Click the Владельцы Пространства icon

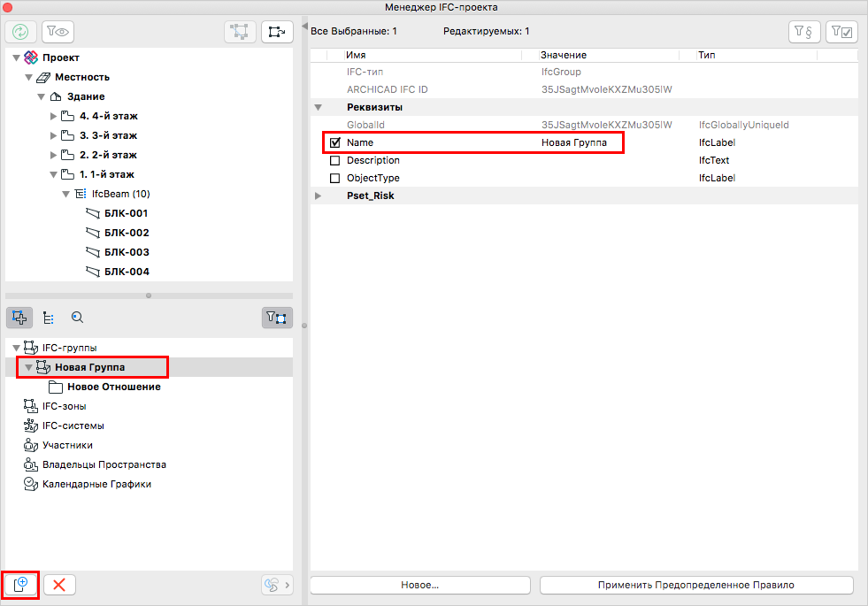[31, 464]
